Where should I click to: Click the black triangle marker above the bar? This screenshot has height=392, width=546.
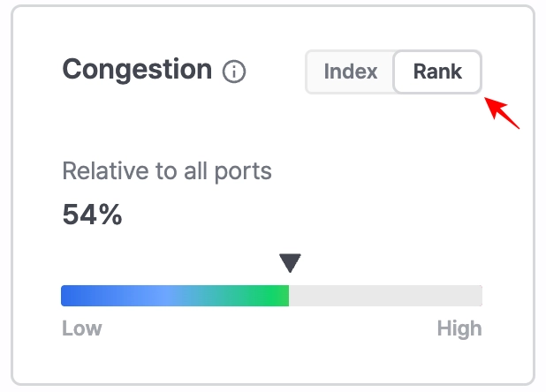[x=290, y=263]
